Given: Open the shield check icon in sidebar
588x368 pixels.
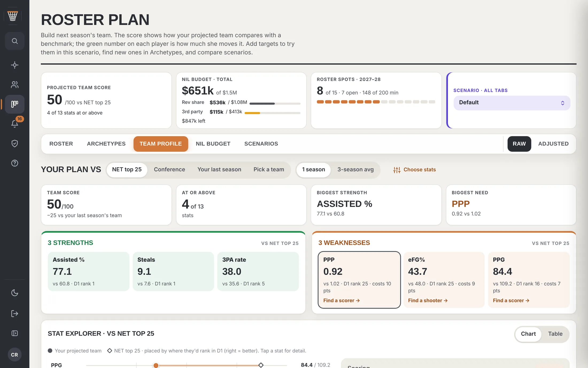Looking at the screenshot, I should pos(15,143).
